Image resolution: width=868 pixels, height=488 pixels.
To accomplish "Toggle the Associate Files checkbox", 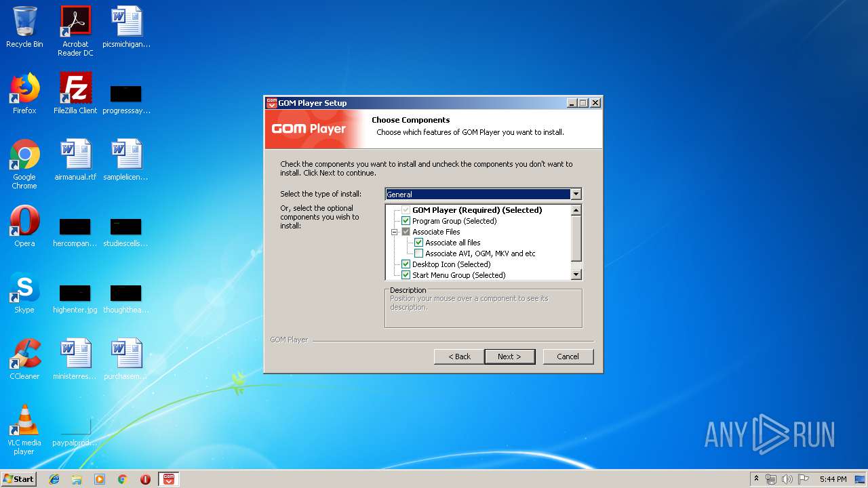I will [x=406, y=232].
